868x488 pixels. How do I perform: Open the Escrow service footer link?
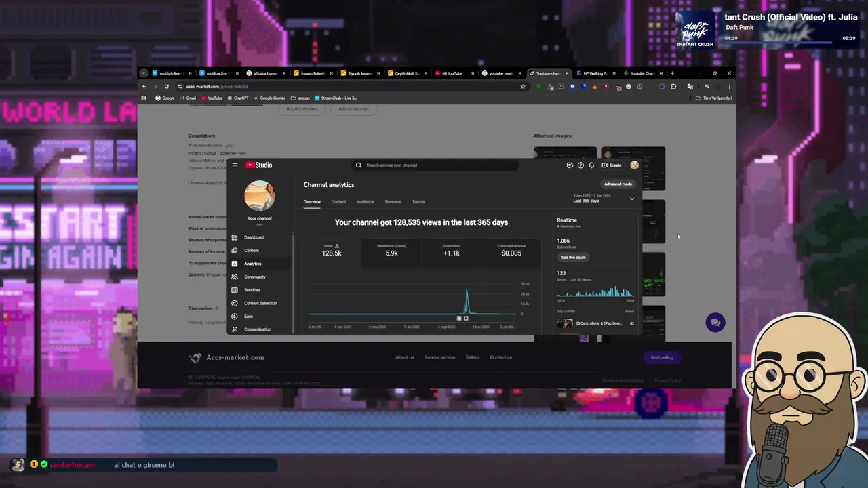click(x=439, y=357)
